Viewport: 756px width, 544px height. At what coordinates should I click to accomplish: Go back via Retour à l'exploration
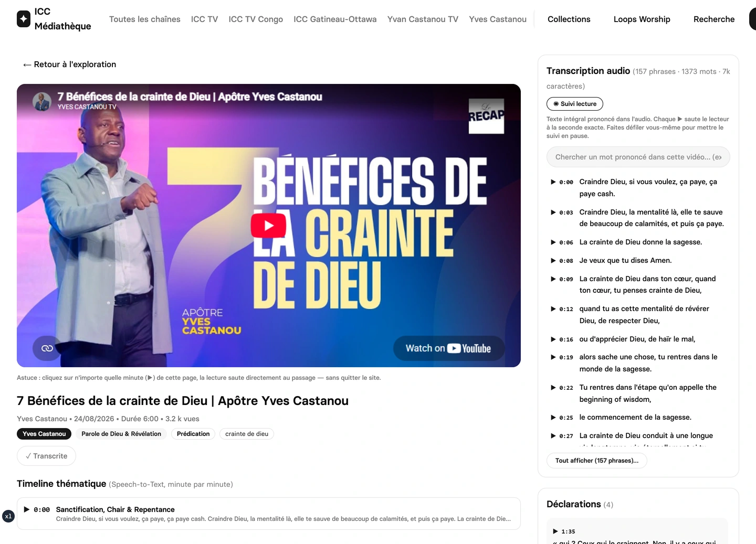(x=69, y=65)
